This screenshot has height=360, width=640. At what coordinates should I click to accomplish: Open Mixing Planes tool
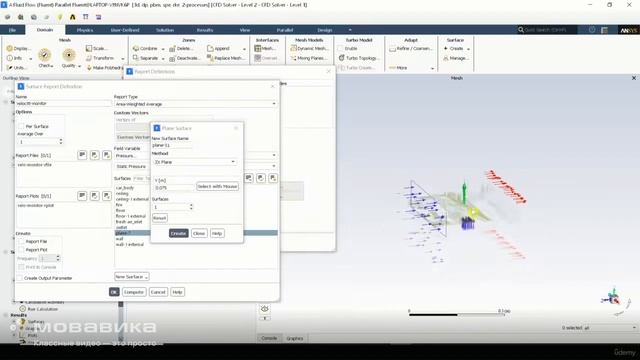pyautogui.click(x=309, y=58)
